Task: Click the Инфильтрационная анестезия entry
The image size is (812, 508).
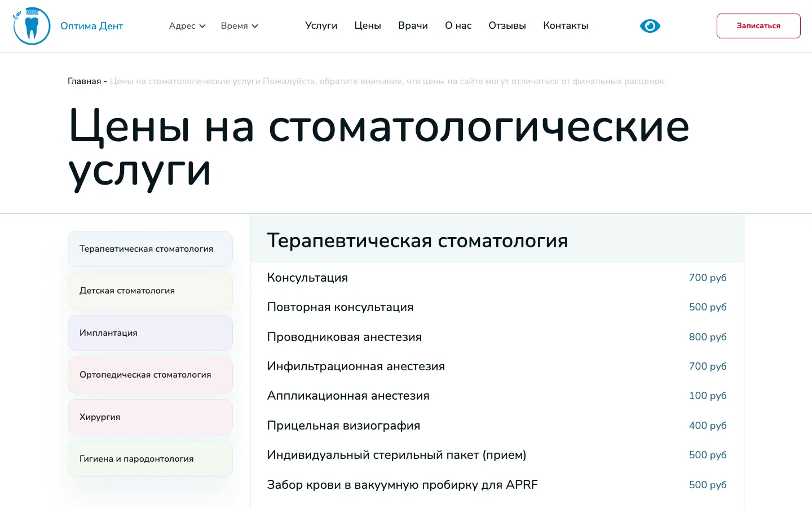Action: coord(497,366)
